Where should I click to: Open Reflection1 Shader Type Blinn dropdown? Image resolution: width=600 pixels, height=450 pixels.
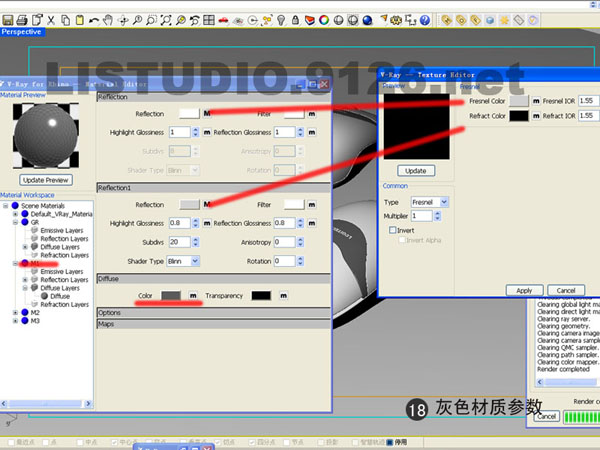[183, 261]
